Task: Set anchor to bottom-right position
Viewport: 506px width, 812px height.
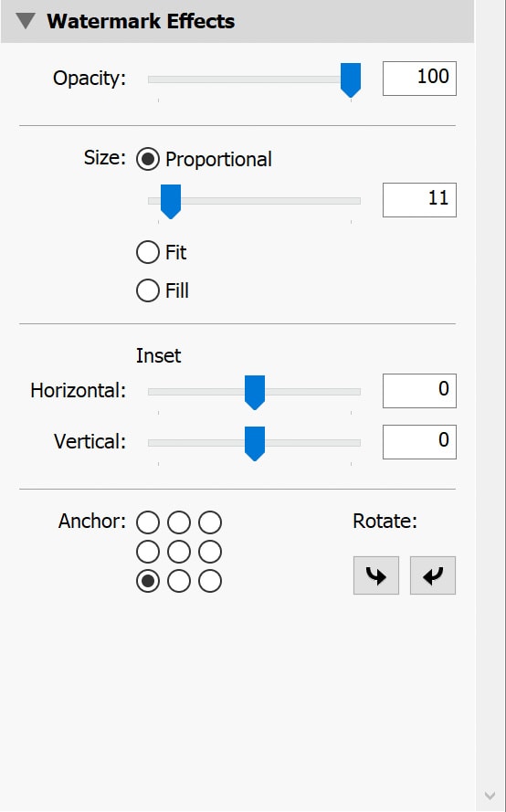Action: tap(210, 582)
